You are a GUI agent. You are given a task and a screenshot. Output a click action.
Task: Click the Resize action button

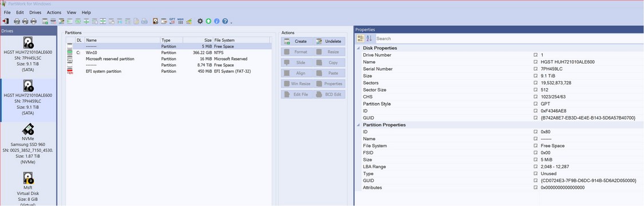329,52
